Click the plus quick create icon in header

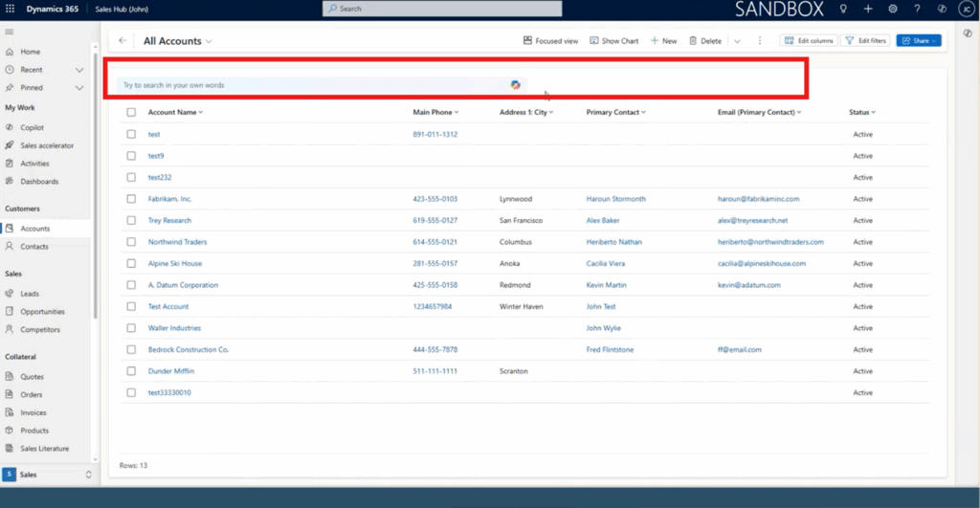[868, 9]
